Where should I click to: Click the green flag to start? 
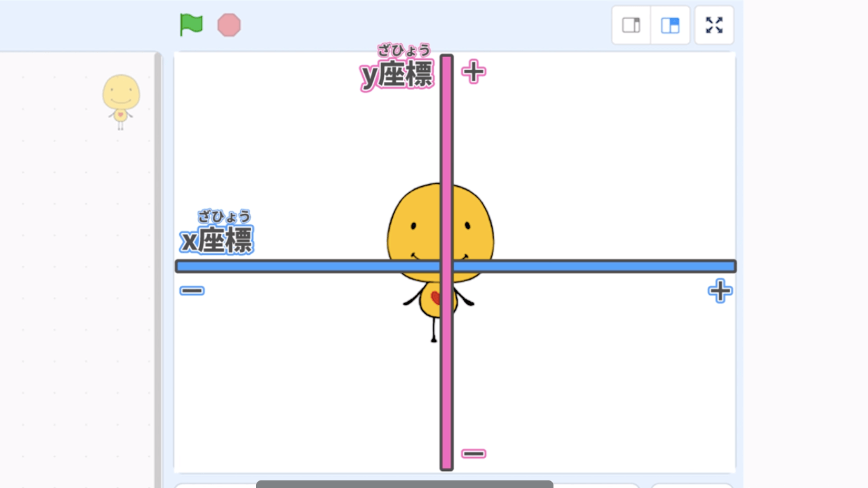click(191, 25)
